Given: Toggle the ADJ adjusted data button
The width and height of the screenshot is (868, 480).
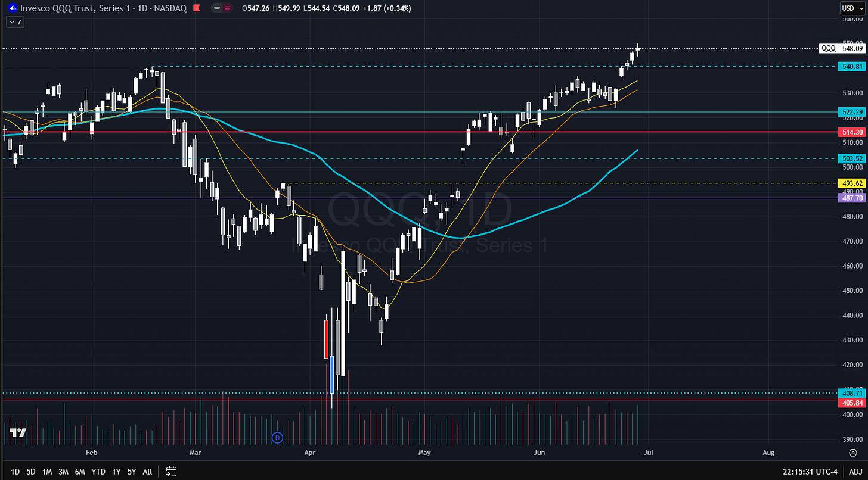Looking at the screenshot, I should [854, 472].
